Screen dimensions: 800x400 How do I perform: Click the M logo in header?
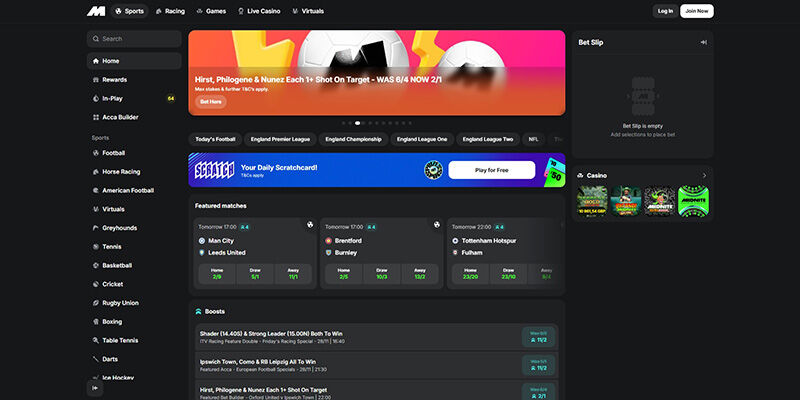96,11
